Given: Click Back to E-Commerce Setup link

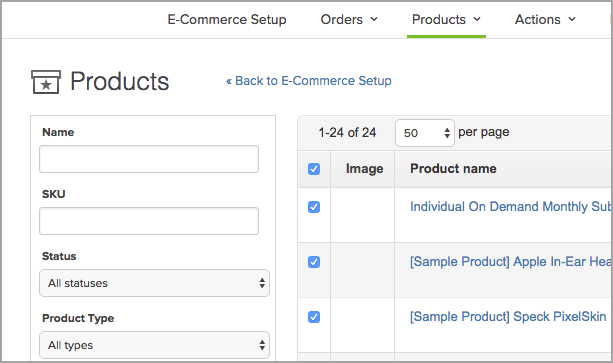Looking at the screenshot, I should coord(308,81).
